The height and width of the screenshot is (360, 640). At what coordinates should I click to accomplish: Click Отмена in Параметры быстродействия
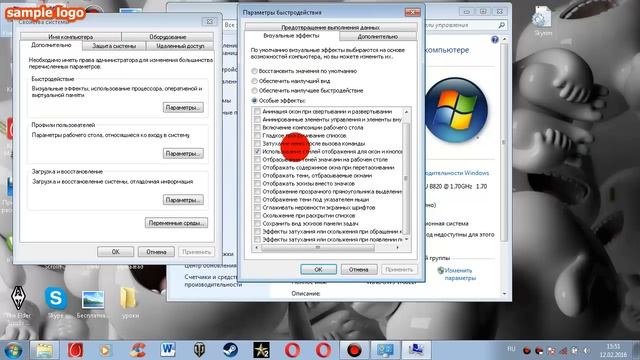coord(359,269)
